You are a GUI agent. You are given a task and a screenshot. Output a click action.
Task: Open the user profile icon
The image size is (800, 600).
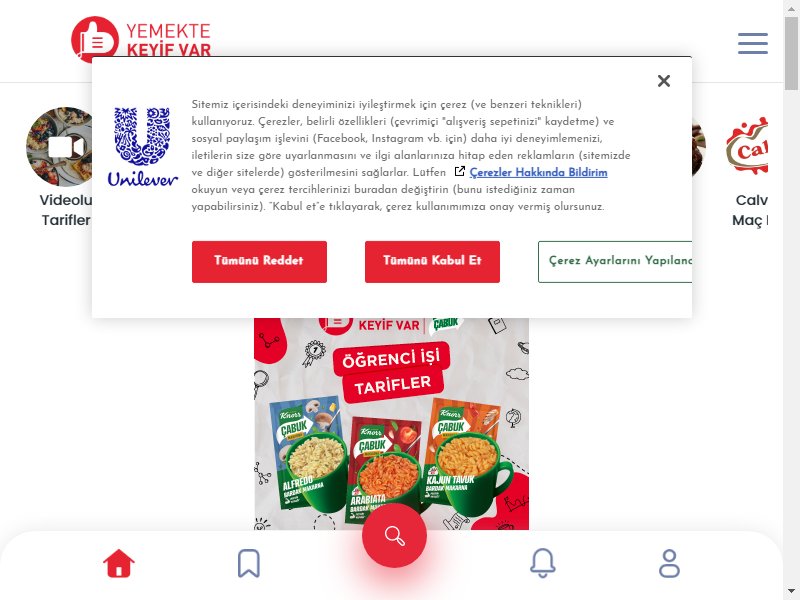(x=669, y=563)
